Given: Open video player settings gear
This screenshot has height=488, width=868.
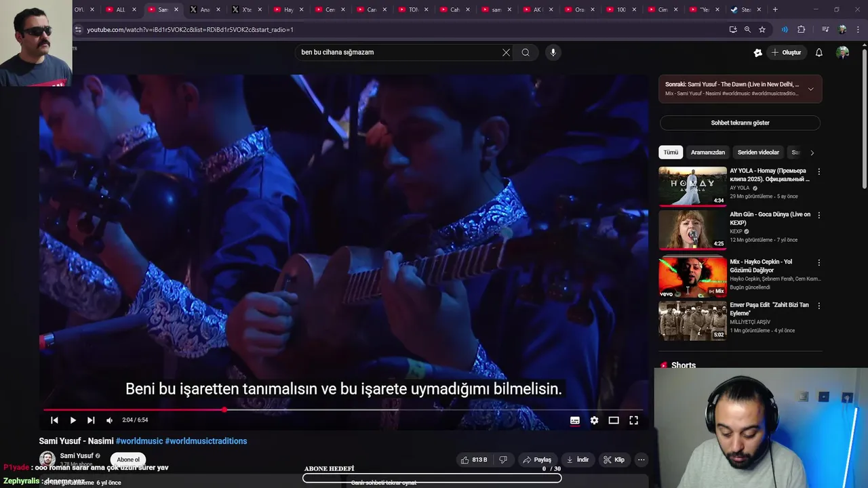Looking at the screenshot, I should point(594,420).
